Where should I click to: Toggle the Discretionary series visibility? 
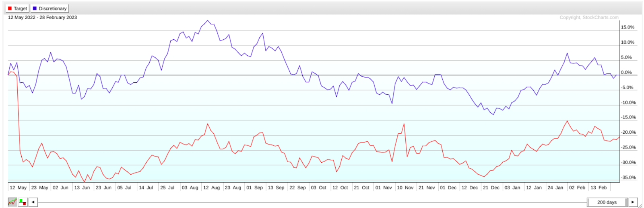50,8
